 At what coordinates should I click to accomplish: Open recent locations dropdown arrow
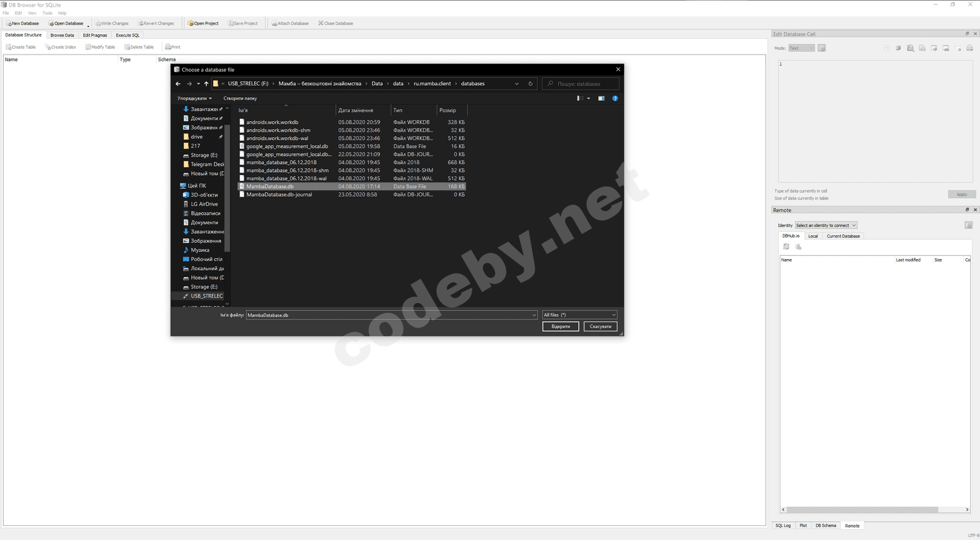pos(198,84)
